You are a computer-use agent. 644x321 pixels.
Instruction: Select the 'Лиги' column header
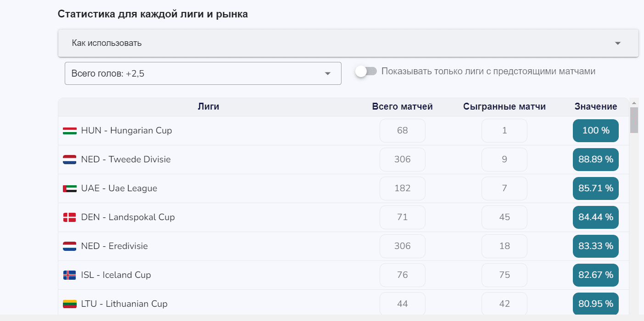[208, 106]
